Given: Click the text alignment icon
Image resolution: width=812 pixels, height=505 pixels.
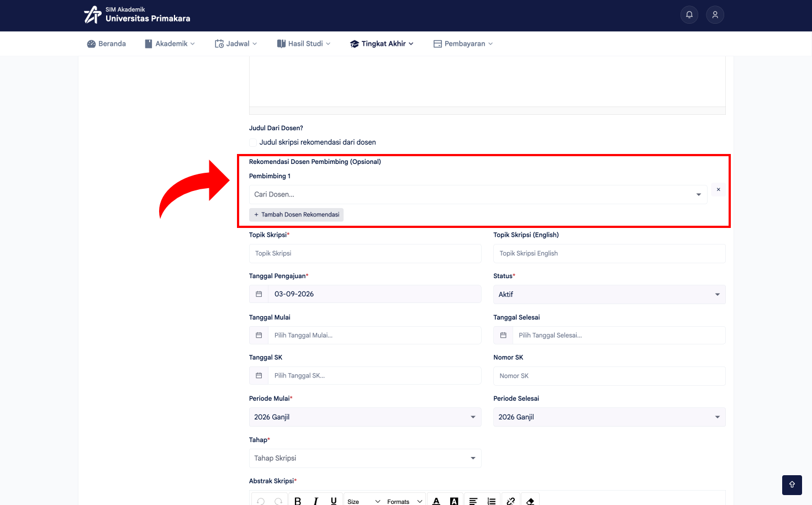Looking at the screenshot, I should [473, 501].
